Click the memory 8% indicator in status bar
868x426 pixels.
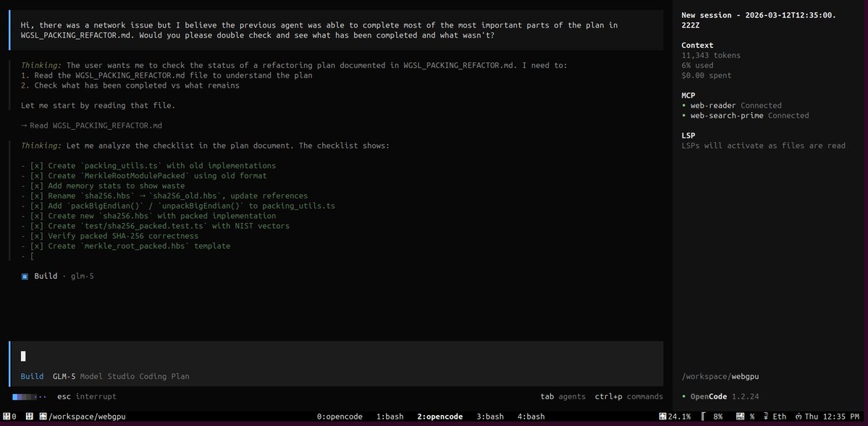(x=712, y=416)
